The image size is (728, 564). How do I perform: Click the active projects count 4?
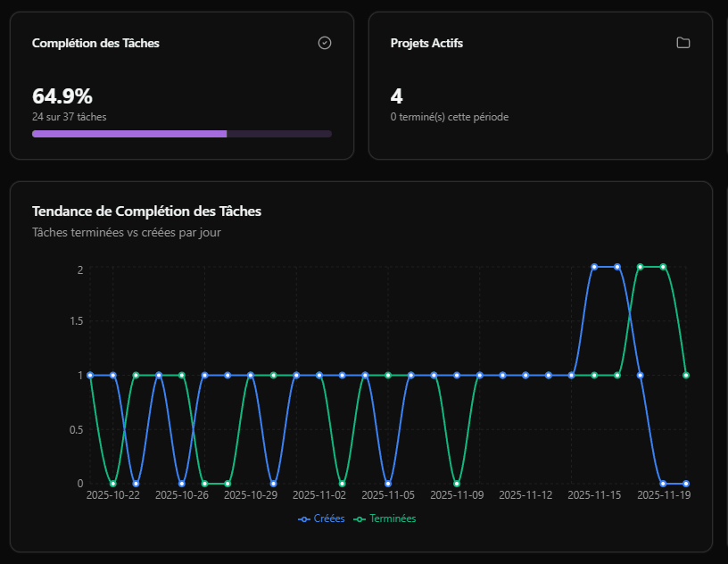[397, 96]
